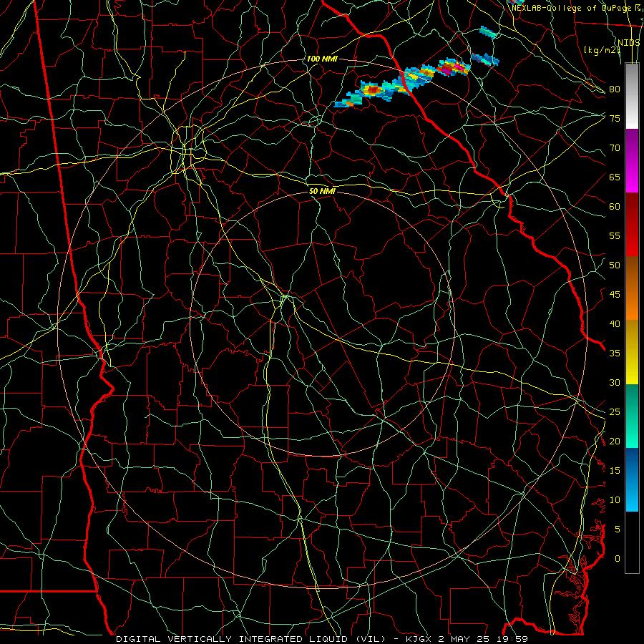Click the 0 value on the color scale

click(x=618, y=559)
